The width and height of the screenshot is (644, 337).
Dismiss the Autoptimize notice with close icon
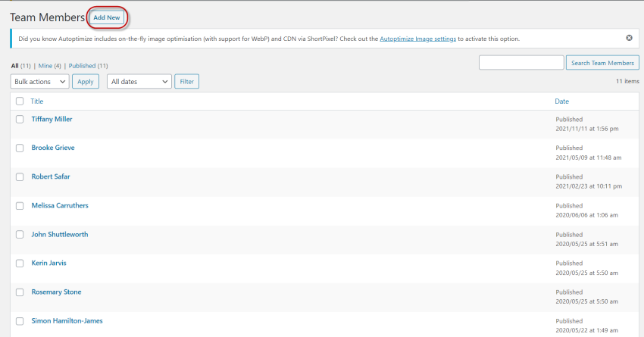629,38
